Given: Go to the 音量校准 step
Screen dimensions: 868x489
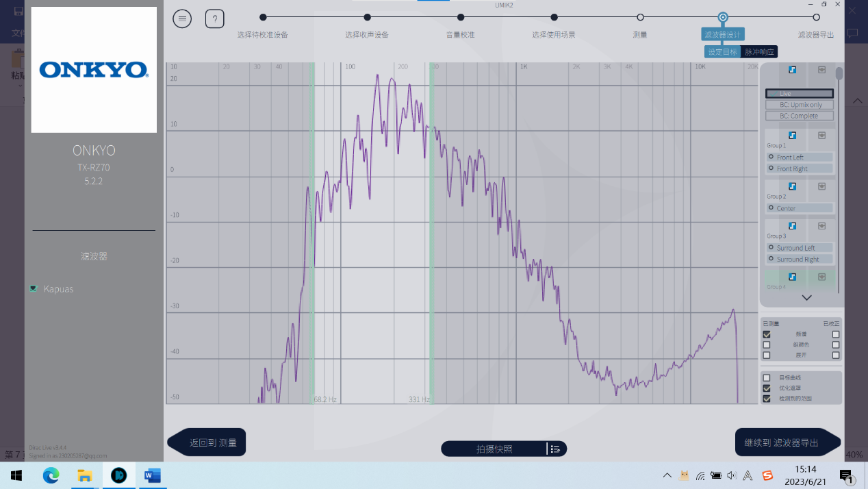Looking at the screenshot, I should [x=461, y=18].
